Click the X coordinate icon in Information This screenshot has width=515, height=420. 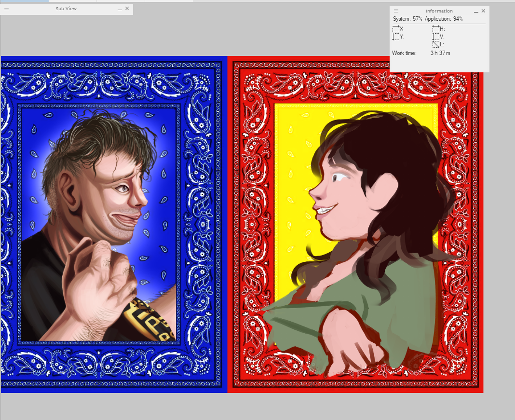396,29
